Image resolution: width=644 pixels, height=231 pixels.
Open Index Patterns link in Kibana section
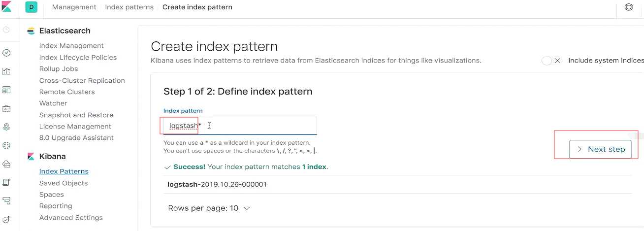(x=64, y=171)
